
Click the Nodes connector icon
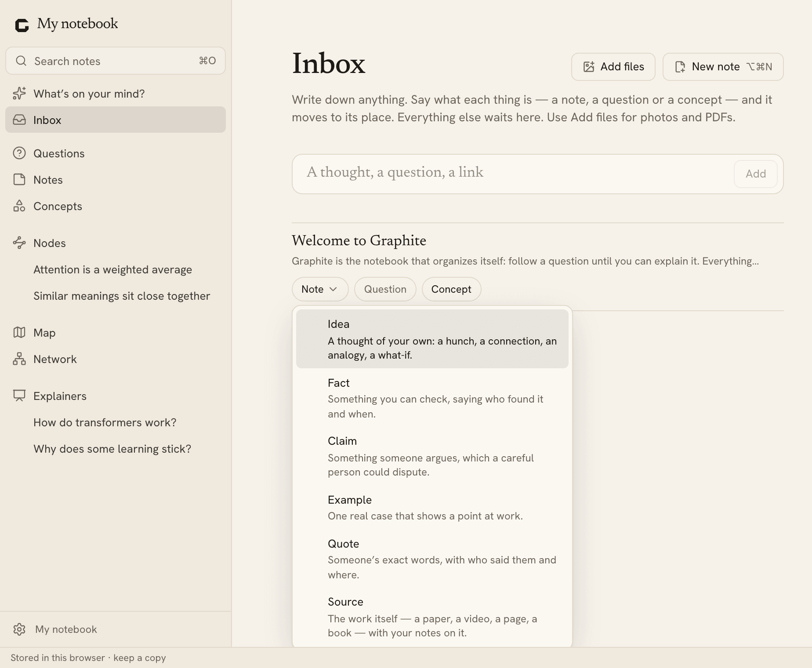pyautogui.click(x=19, y=243)
